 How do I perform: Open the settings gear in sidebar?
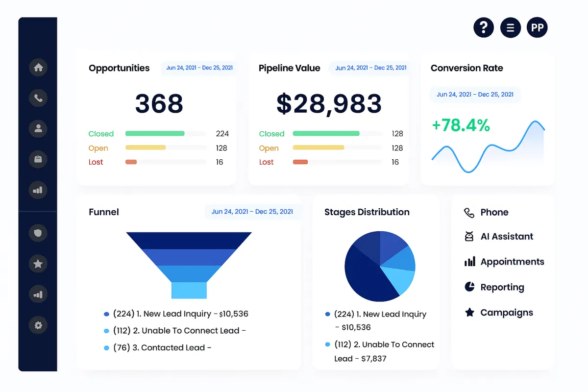coord(38,324)
